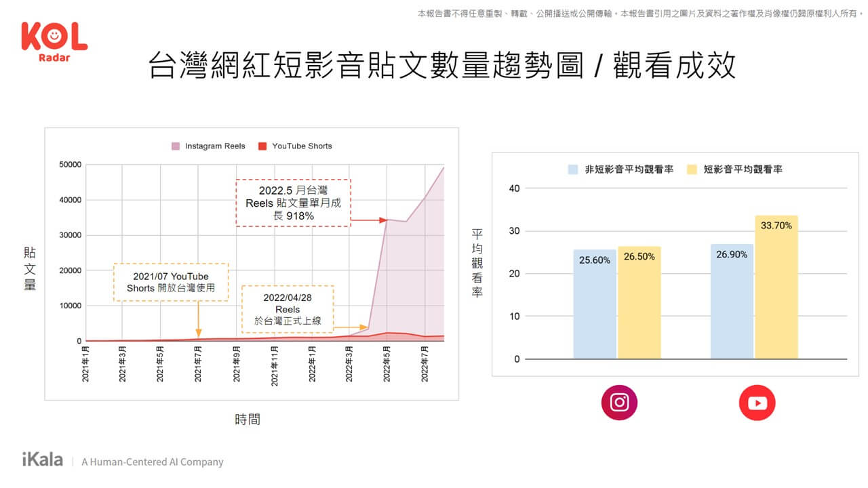Click the 2021/07 YouTube Shorts annotation box
The width and height of the screenshot is (868, 488).
(171, 282)
